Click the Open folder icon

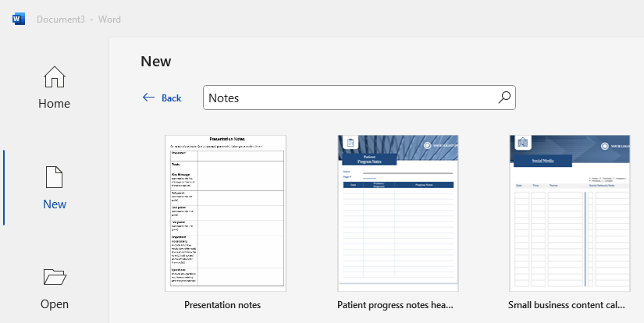[54, 277]
